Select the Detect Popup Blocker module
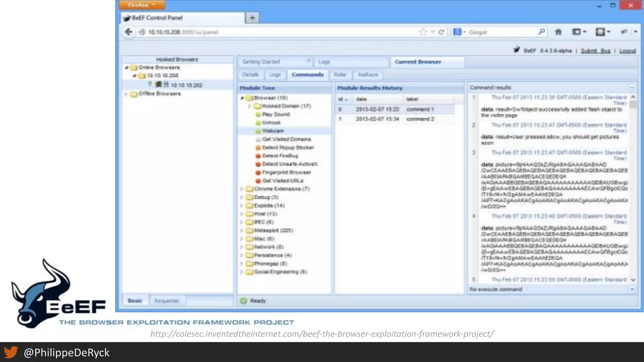Viewport: 644px width, 362px height. [288, 148]
